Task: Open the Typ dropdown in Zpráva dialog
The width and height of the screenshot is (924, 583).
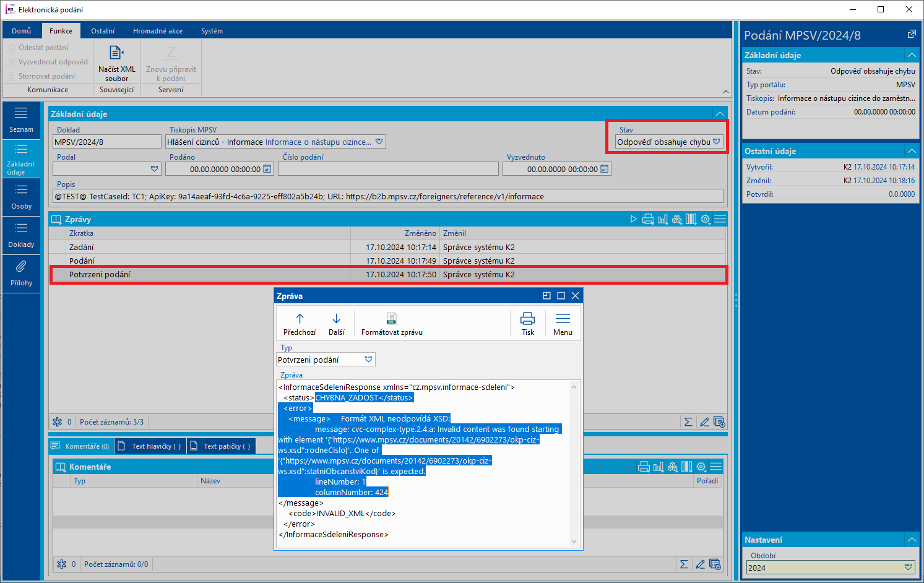Action: pos(369,360)
